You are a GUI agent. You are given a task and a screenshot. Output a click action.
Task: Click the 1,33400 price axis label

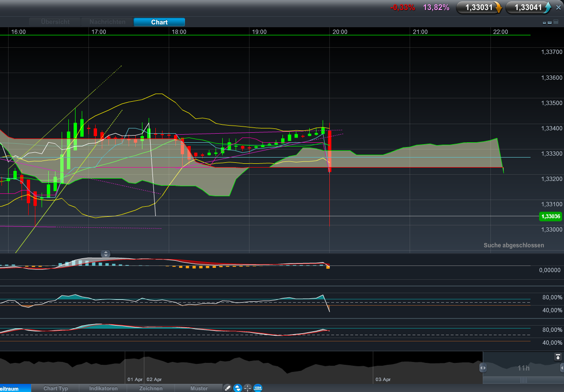pos(552,128)
